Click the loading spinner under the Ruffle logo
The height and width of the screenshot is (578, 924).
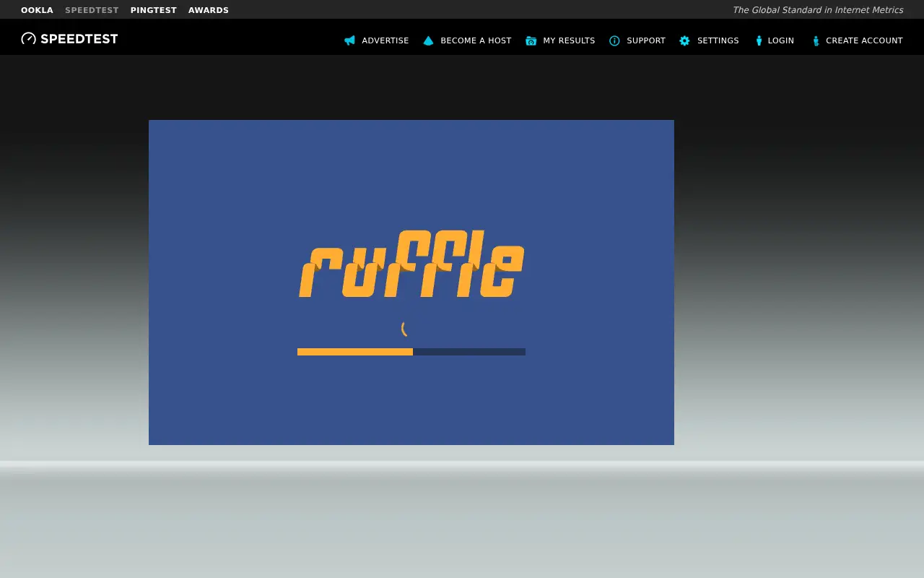point(405,329)
